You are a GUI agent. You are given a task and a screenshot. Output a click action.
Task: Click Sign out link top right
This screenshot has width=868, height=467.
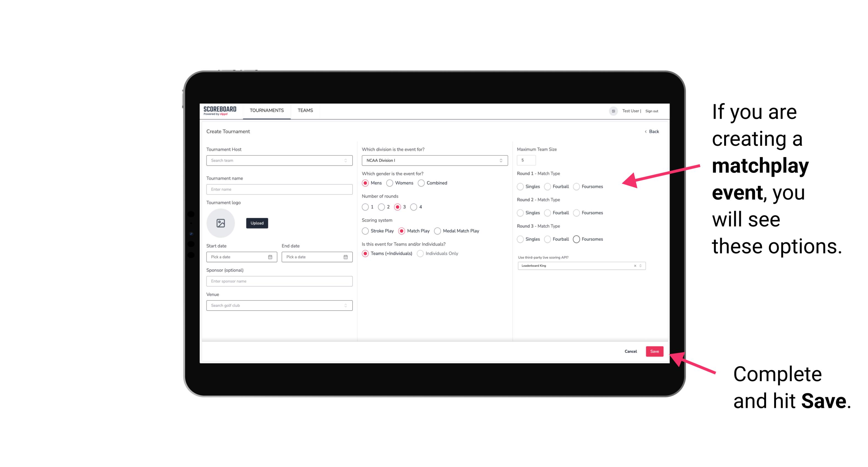651,110
